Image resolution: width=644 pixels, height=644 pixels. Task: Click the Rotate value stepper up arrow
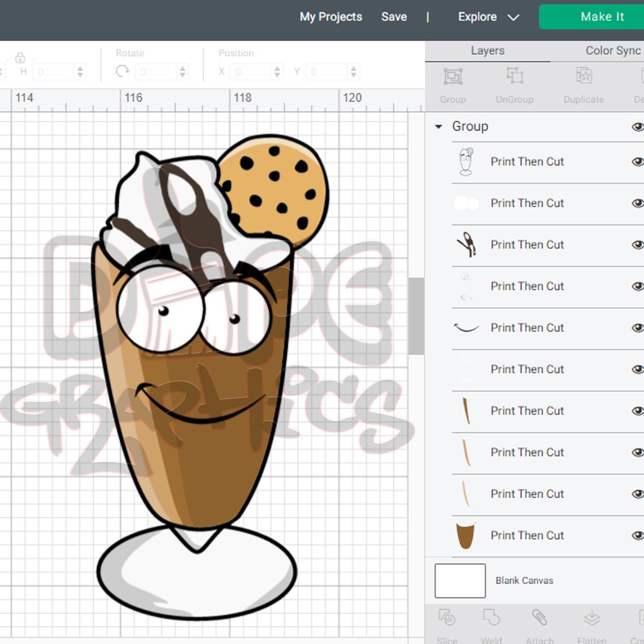point(181,68)
